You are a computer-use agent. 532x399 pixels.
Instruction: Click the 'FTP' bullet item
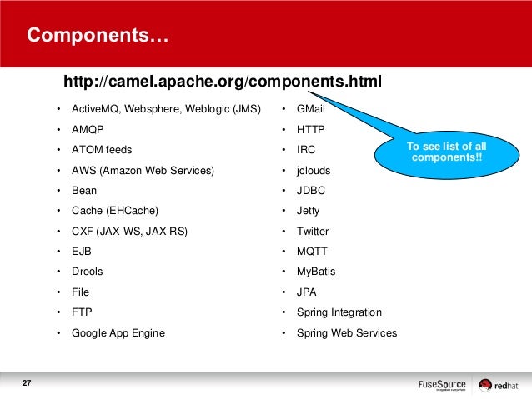tap(82, 312)
